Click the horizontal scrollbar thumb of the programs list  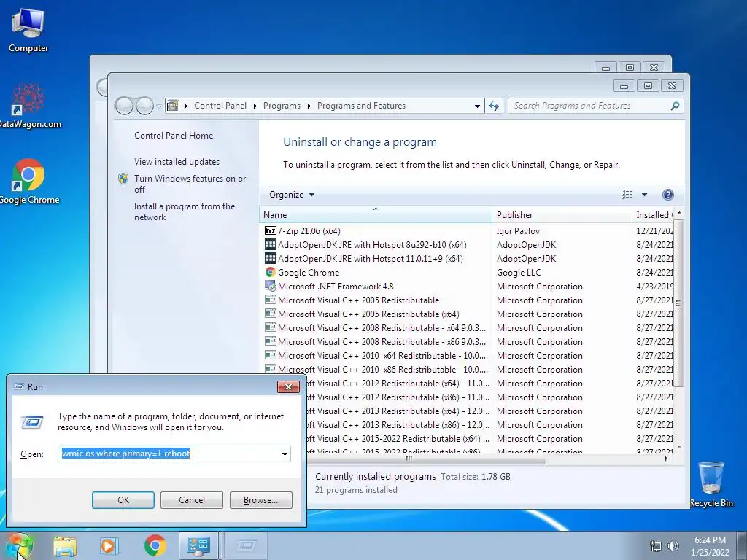click(x=407, y=459)
